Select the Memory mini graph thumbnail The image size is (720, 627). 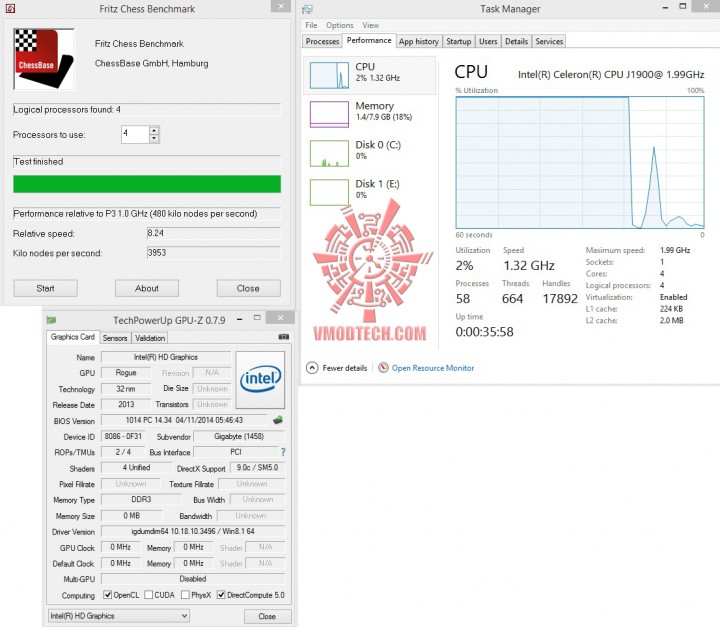click(x=329, y=114)
